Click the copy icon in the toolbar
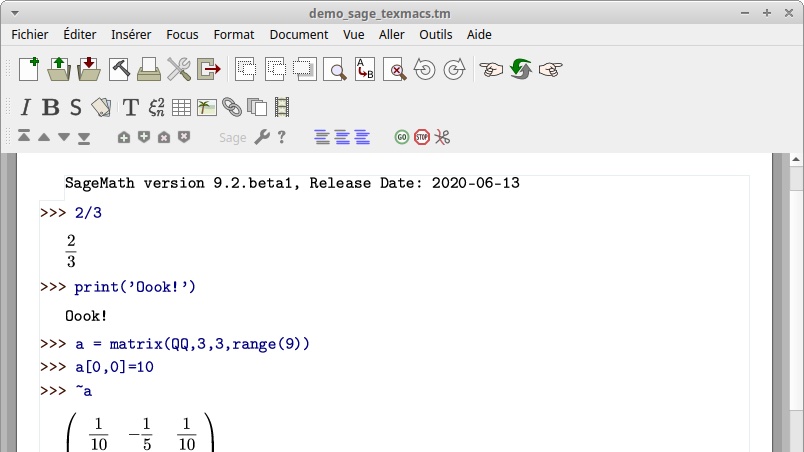This screenshot has width=804, height=452. tap(275, 69)
